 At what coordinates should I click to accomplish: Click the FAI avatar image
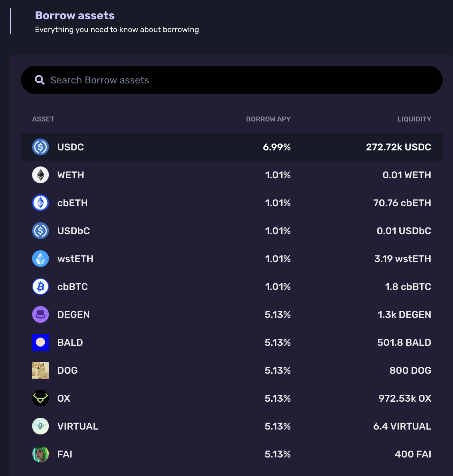click(40, 454)
